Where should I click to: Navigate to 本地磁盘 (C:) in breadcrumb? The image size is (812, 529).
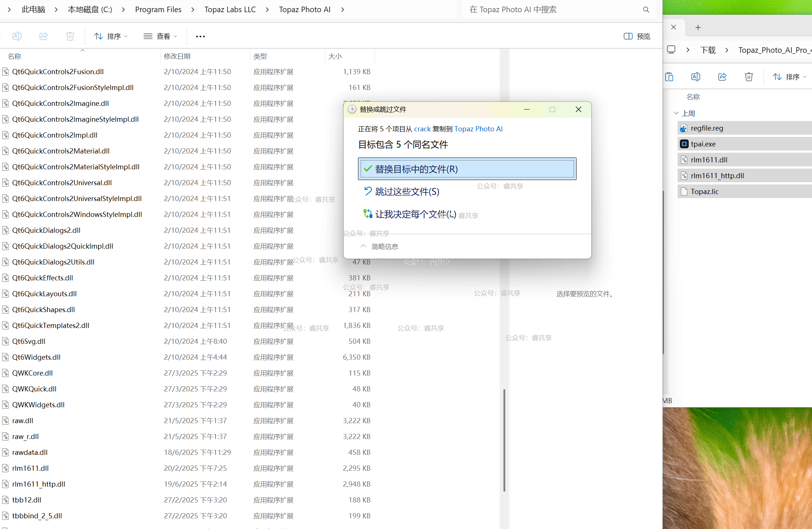[90, 10]
